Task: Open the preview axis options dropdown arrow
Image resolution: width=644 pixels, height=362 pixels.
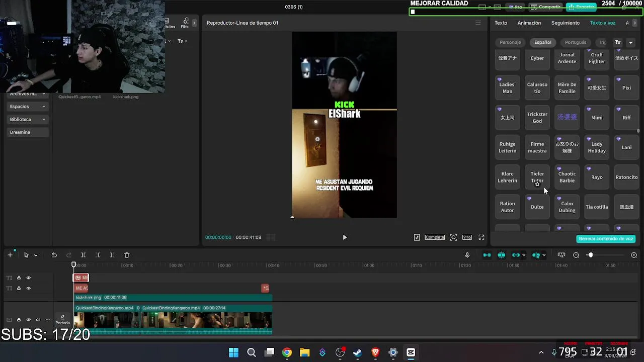Action: point(544,255)
